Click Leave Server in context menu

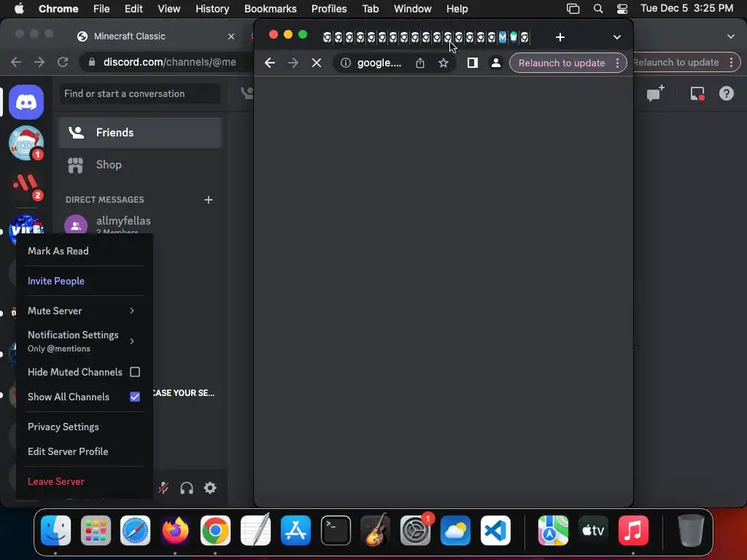[x=55, y=481]
